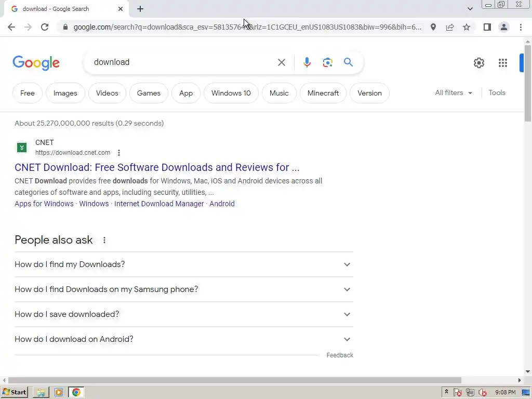The height and width of the screenshot is (399, 532).
Task: Switch to Images results
Action: coord(65,93)
